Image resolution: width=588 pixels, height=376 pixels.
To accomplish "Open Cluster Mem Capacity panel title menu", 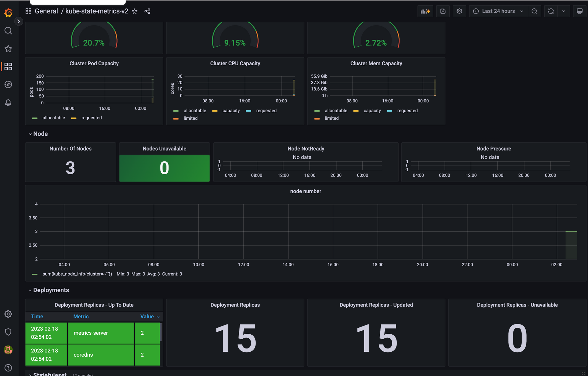I will [376, 63].
